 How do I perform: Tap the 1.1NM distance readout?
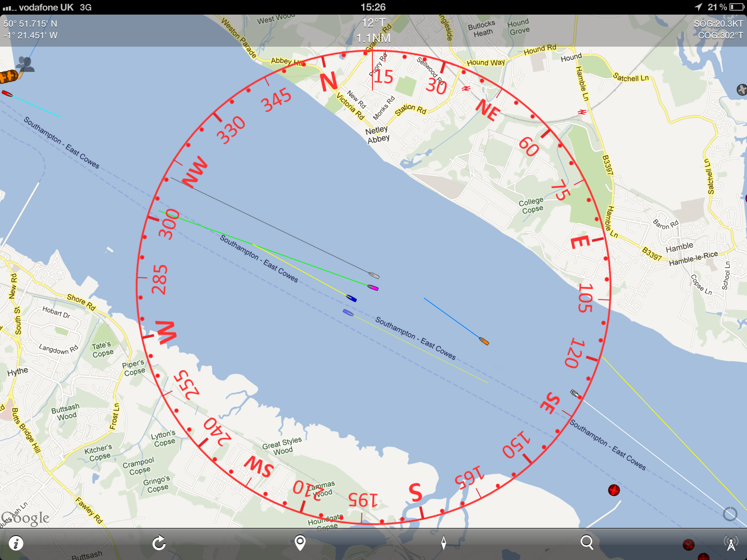pyautogui.click(x=373, y=38)
